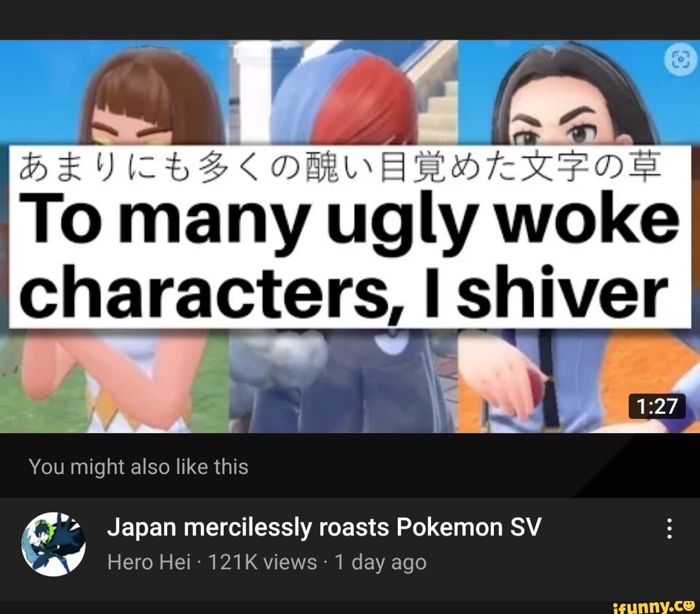
Task: Click the iFunny watermark logo
Action: coord(654,606)
